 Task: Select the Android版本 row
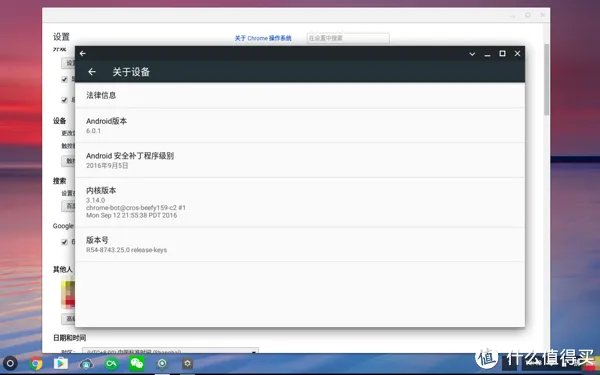coord(300,126)
